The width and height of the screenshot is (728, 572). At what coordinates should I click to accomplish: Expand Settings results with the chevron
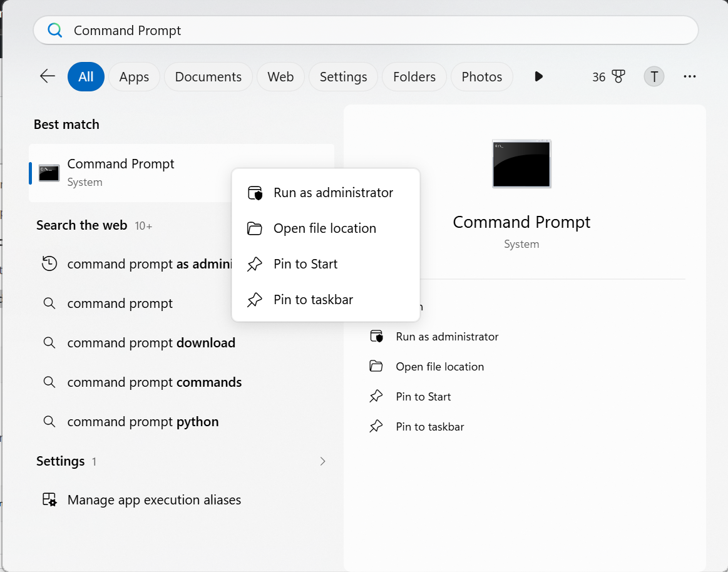(x=322, y=461)
